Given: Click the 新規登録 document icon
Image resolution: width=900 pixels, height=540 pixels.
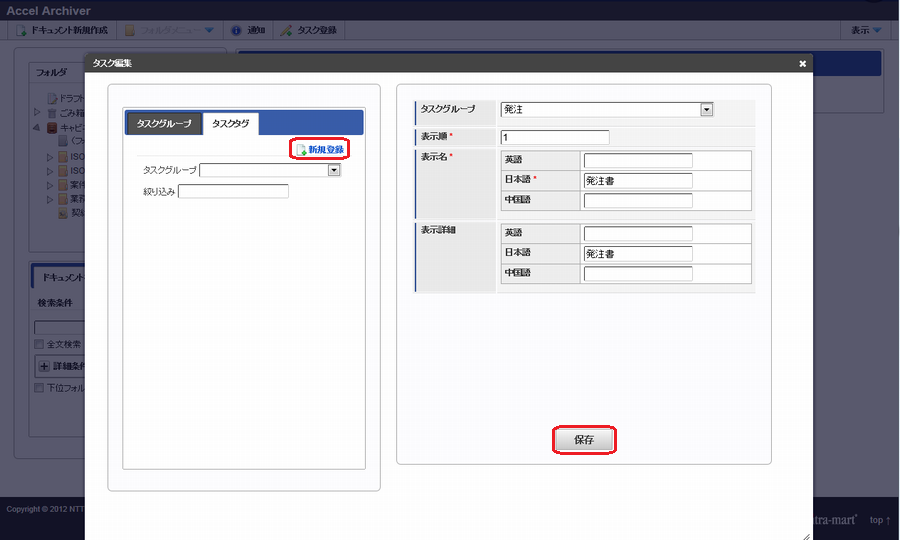Looking at the screenshot, I should click(301, 150).
